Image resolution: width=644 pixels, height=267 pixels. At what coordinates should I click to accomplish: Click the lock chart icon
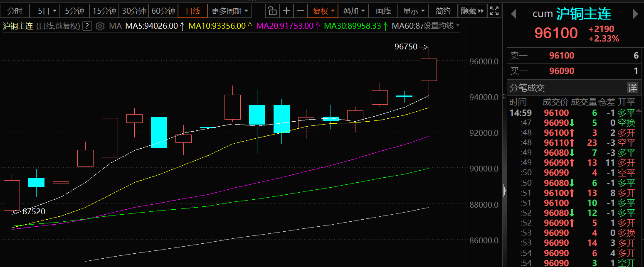pyautogui.click(x=272, y=11)
